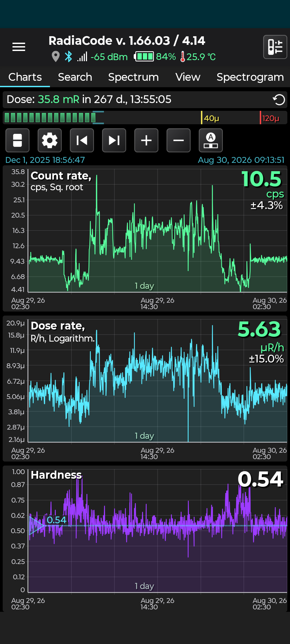This screenshot has height=644, width=290.
Task: Tap the Hardness 0.54 level marker arrow
Action: tap(36, 525)
